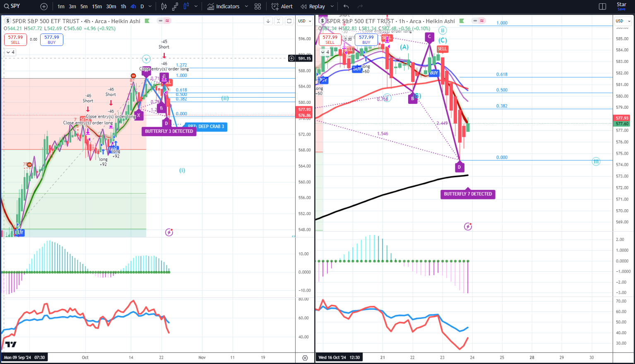
Task: Create an Alert from the toolbar
Action: point(282,7)
